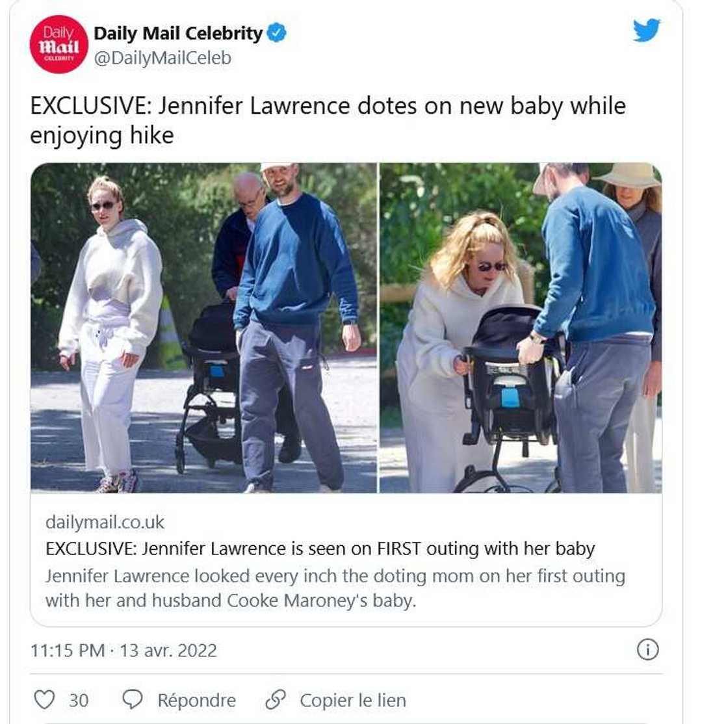The height and width of the screenshot is (724, 728).
Task: Click the article description about doting mom
Action: click(x=335, y=588)
